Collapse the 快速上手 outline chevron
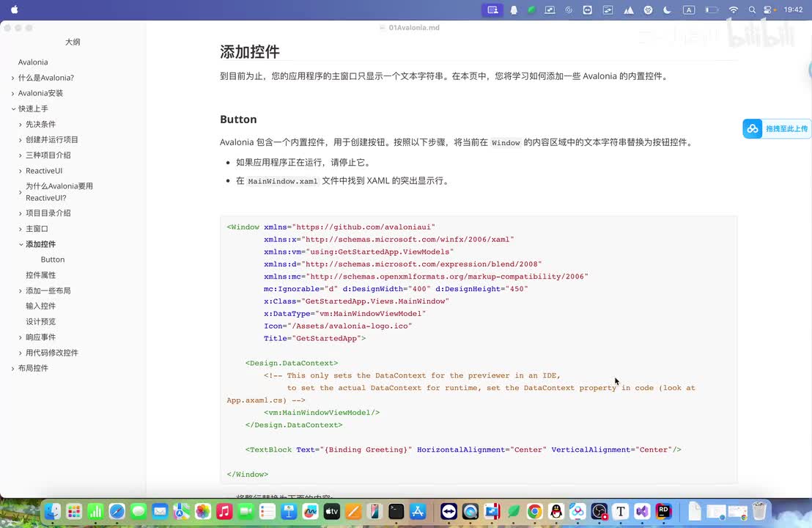 [x=13, y=109]
